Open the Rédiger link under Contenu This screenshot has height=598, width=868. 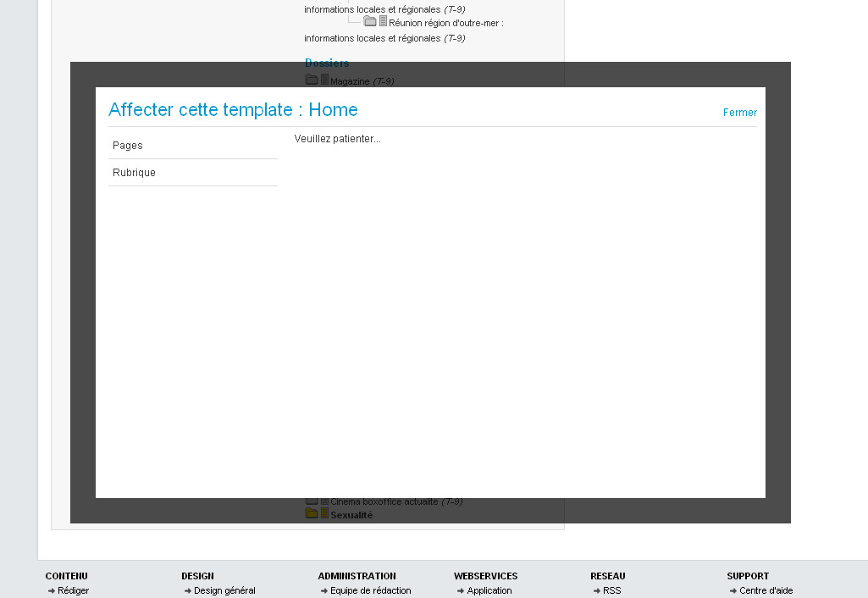pyautogui.click(x=73, y=590)
